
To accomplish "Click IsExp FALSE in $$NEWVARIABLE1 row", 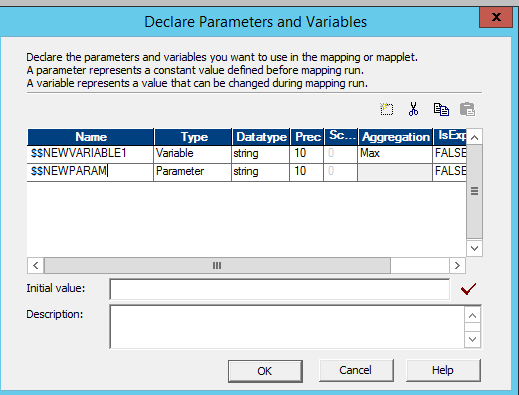I will click(x=450, y=153).
